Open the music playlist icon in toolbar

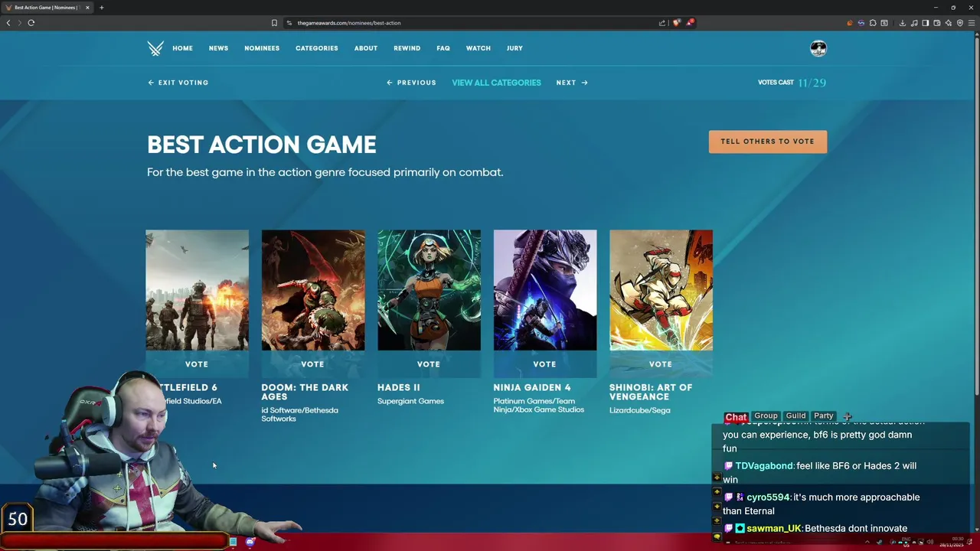[914, 23]
